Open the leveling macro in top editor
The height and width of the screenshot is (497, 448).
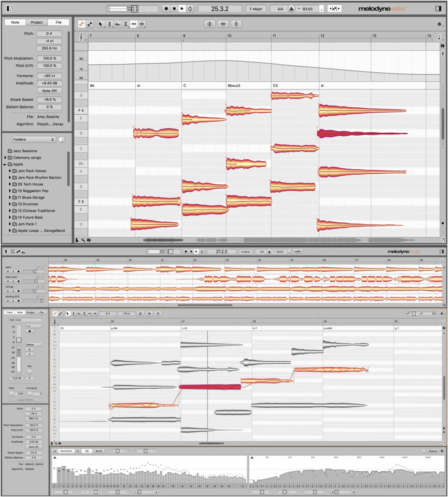click(x=236, y=24)
